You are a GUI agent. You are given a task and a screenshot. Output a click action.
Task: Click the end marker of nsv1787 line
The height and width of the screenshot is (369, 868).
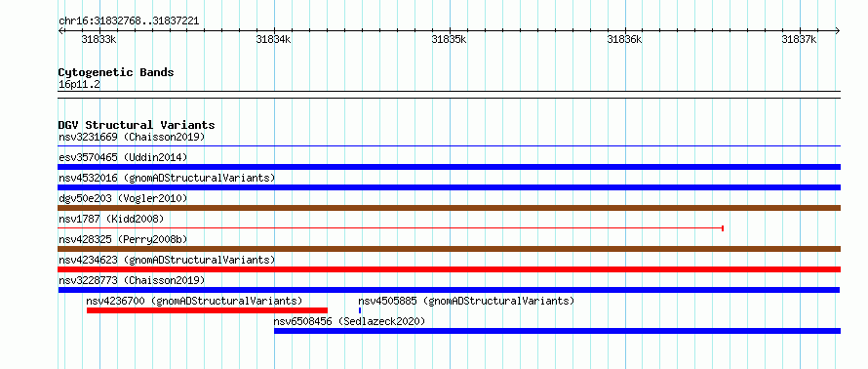(x=723, y=228)
